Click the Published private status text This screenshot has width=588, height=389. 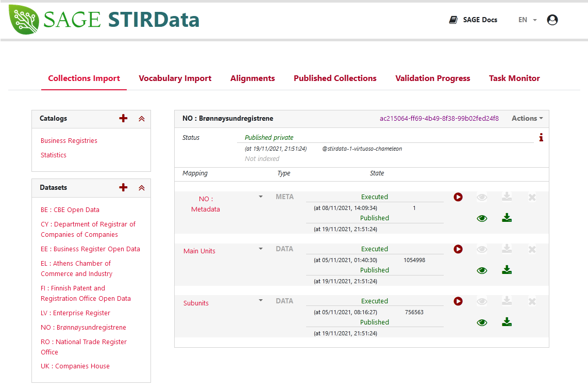269,138
